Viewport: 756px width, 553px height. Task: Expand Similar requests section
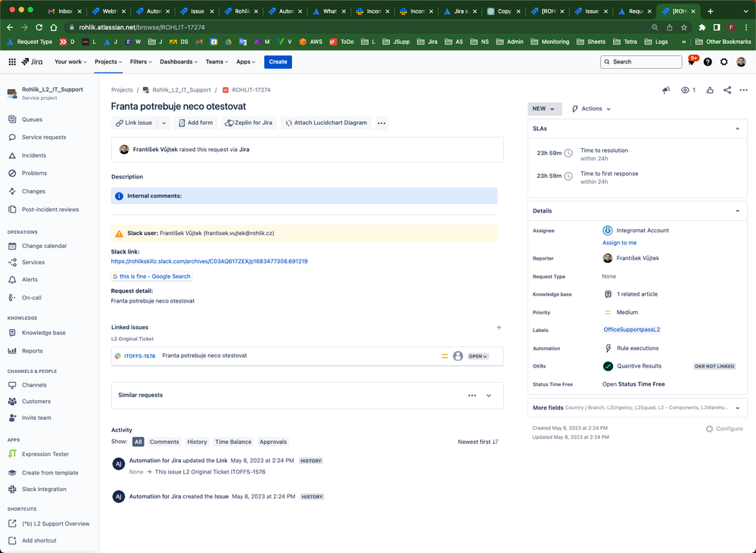click(489, 396)
